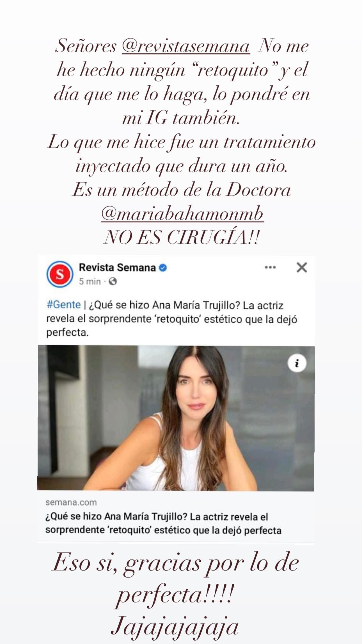Open the three-dot post options menu

tap(270, 268)
